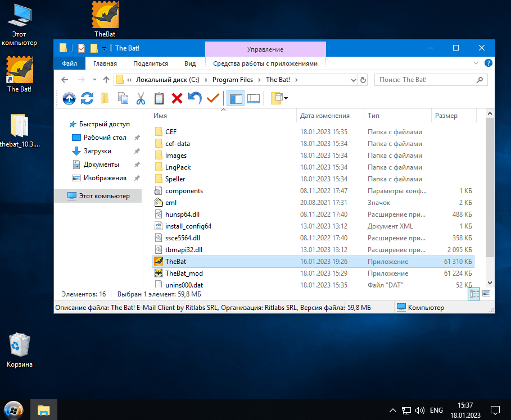Open the quick access toolbar customize dropdown
The height and width of the screenshot is (420, 511).
click(105, 49)
